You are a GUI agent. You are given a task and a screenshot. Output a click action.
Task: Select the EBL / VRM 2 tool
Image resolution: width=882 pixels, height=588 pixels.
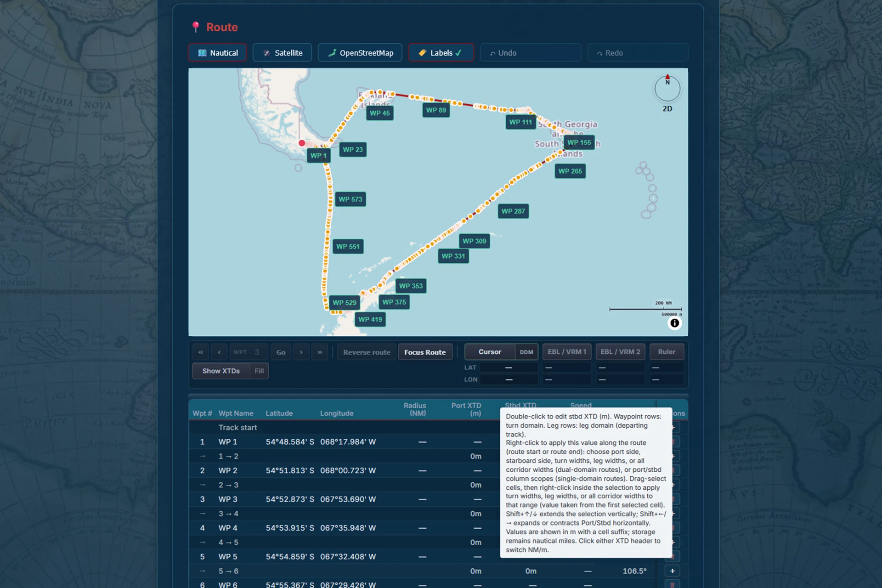coord(621,352)
